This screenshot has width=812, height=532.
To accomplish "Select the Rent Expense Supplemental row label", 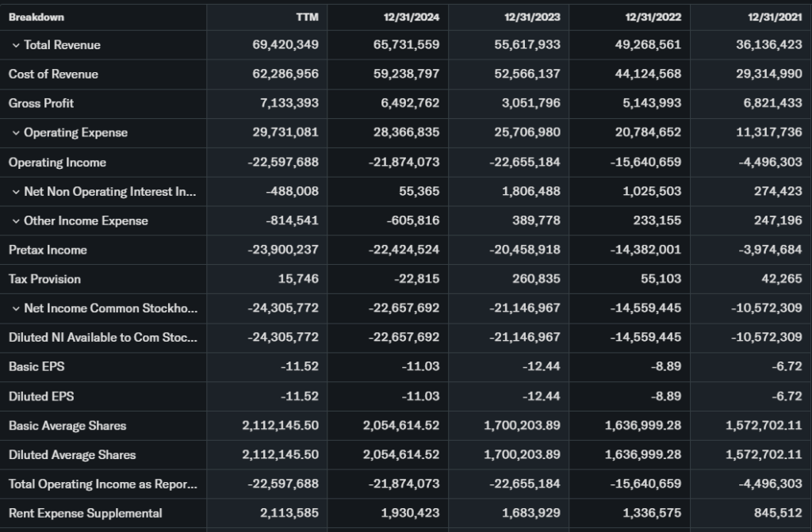I will (x=85, y=513).
